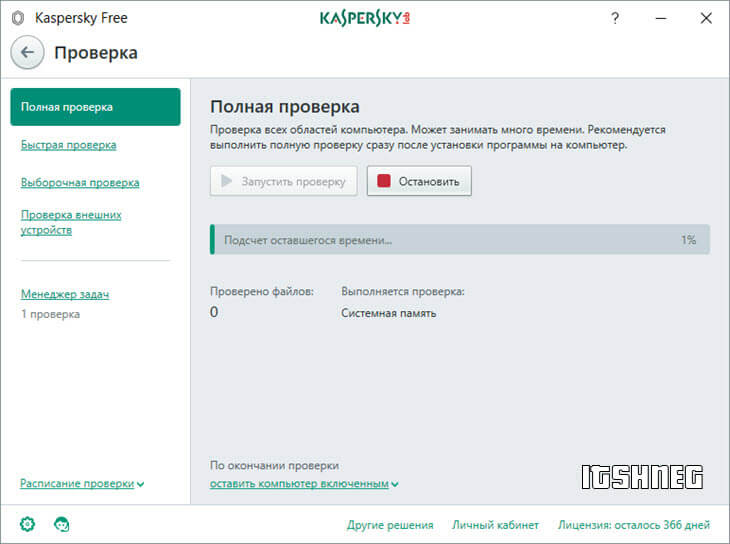
Task: Click the 1 проверка text
Action: coord(50,314)
